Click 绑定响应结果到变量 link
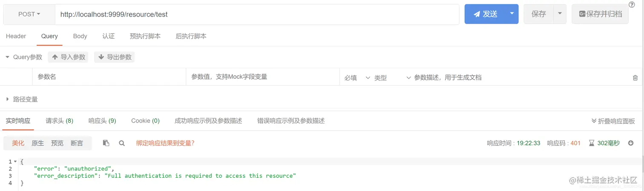 click(x=165, y=143)
